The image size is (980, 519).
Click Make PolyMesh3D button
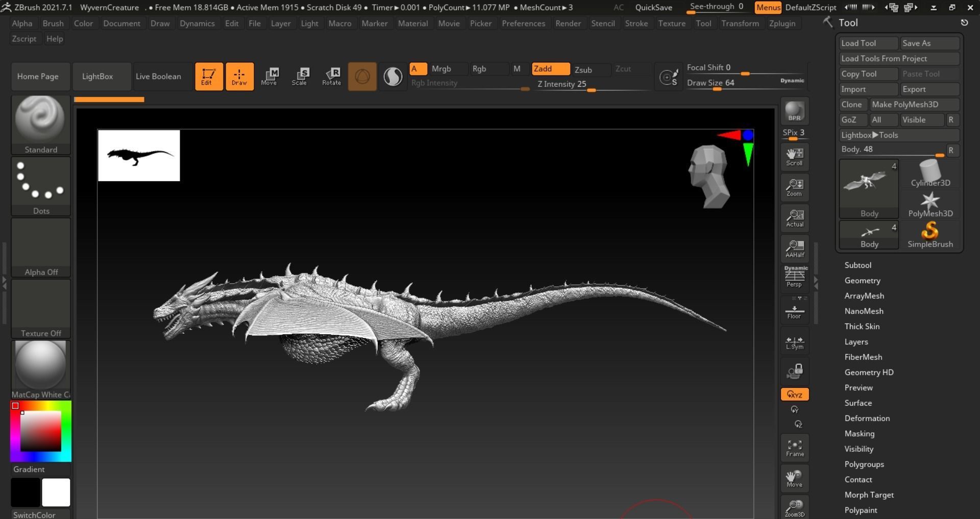pos(914,105)
